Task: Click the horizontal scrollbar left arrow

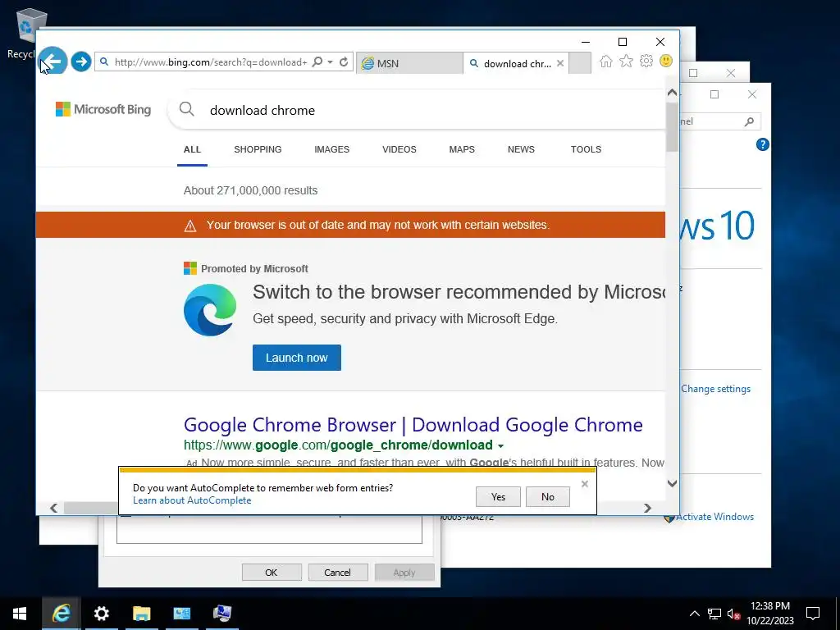Action: pos(53,508)
